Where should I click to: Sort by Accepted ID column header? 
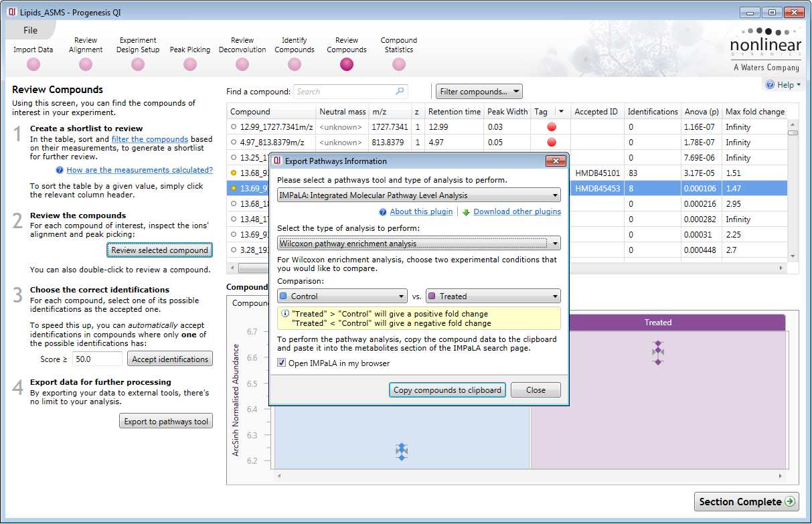coord(598,112)
